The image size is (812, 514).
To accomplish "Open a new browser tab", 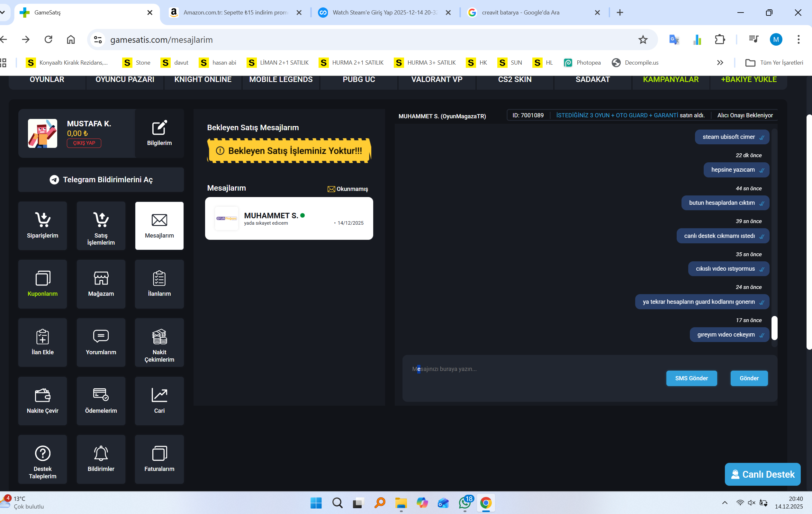I will coord(620,13).
